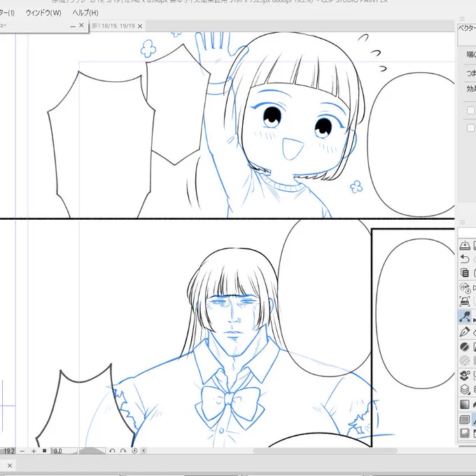The height and width of the screenshot is (476, 476).
Task: Click the new layer plus icon
Action: [465, 375]
